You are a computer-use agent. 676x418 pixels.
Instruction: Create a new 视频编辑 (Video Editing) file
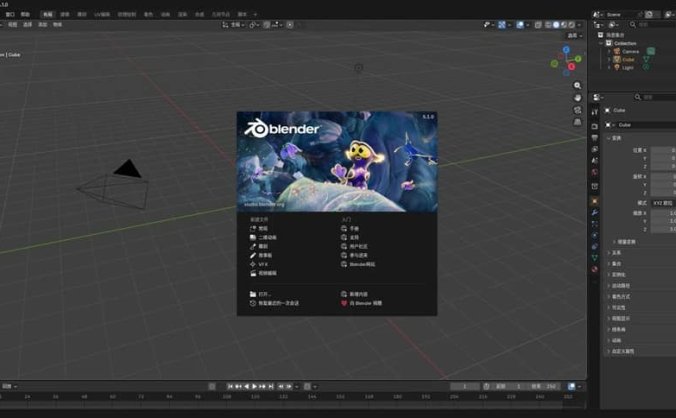pos(263,273)
